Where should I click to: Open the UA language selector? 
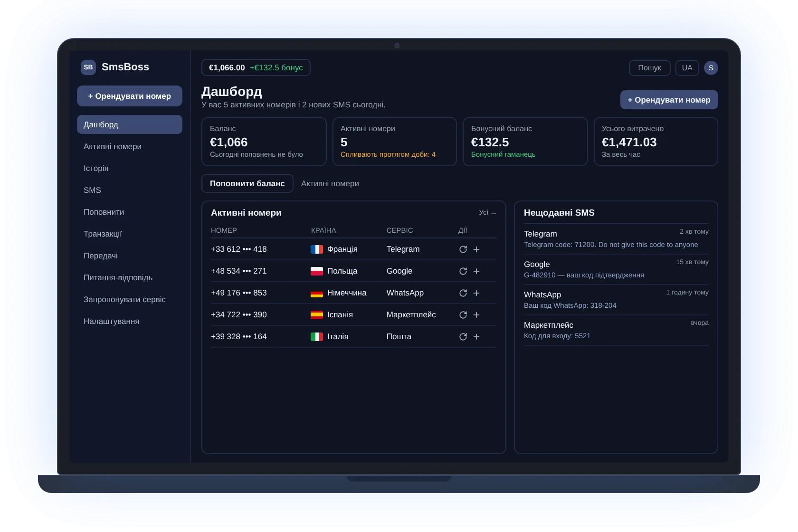[x=687, y=68]
